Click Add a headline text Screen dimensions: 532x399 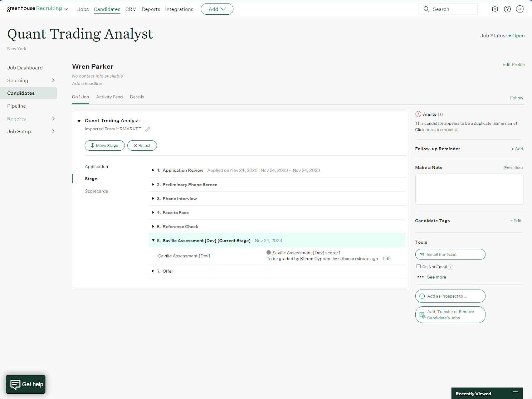(x=87, y=83)
